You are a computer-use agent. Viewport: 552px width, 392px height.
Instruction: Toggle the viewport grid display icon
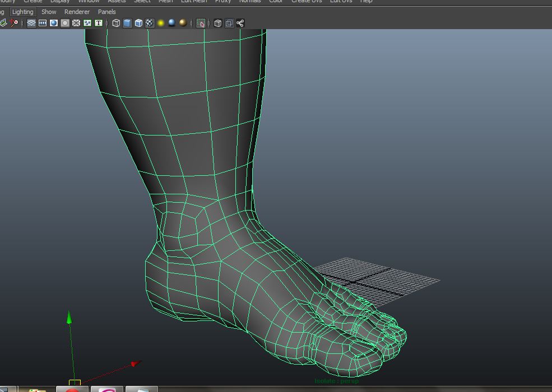coord(31,23)
